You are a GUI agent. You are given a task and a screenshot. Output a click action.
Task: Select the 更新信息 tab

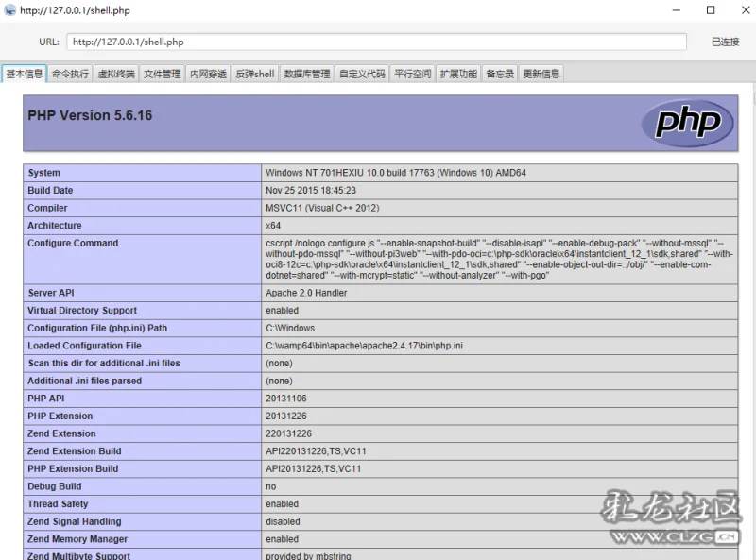pos(541,74)
